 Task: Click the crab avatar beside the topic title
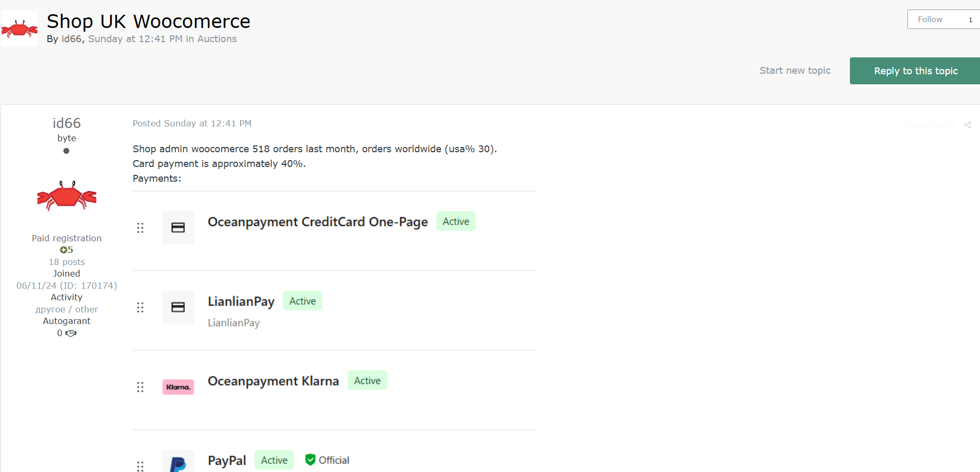(x=19, y=28)
